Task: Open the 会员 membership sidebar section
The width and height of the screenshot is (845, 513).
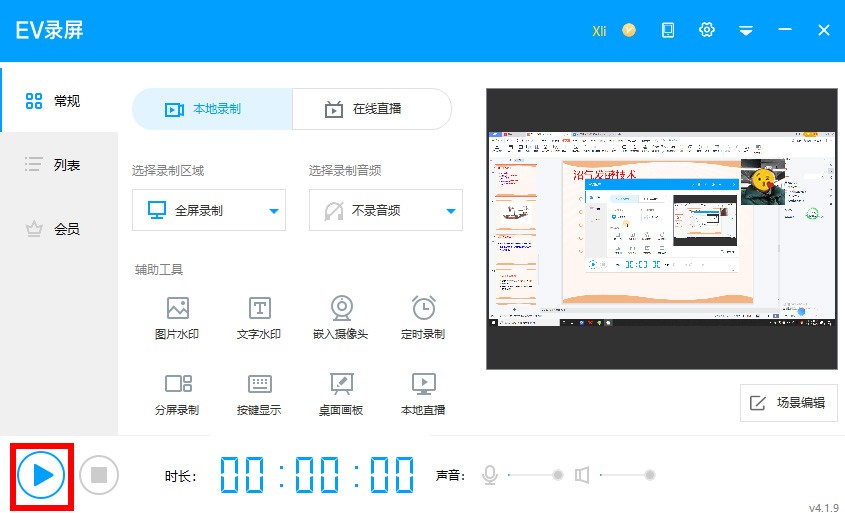Action: tap(59, 228)
